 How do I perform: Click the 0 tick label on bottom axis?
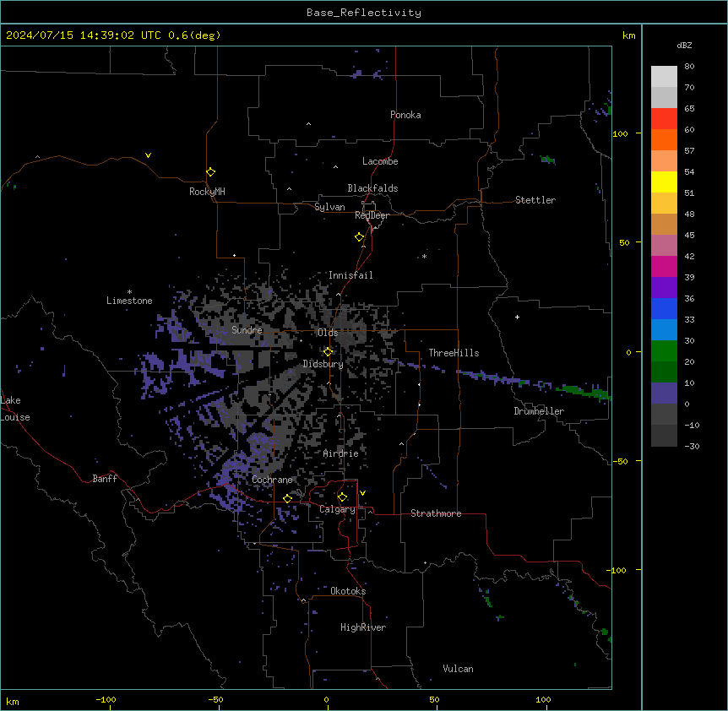click(326, 699)
